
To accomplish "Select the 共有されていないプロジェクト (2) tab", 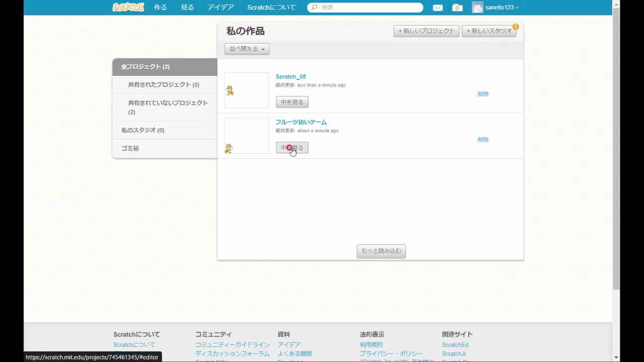I will (x=165, y=107).
